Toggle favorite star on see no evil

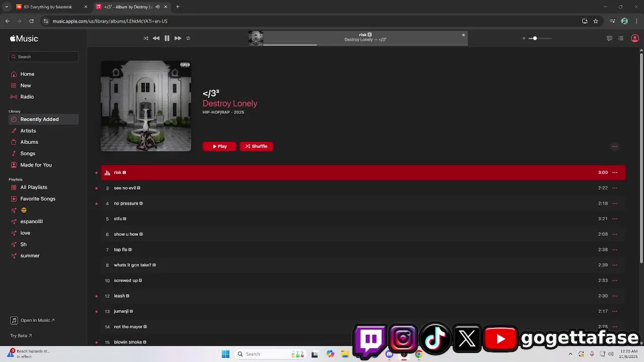[x=96, y=188]
